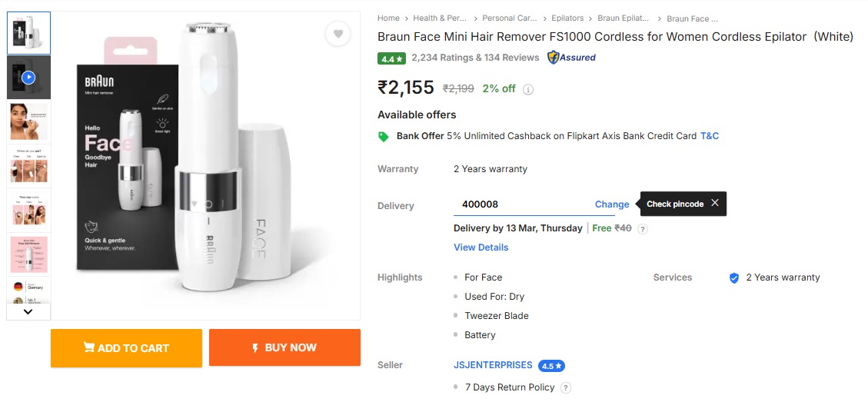Navigate to Home breadcrumb
Image resolution: width=868 pixels, height=402 pixels.
(x=388, y=18)
